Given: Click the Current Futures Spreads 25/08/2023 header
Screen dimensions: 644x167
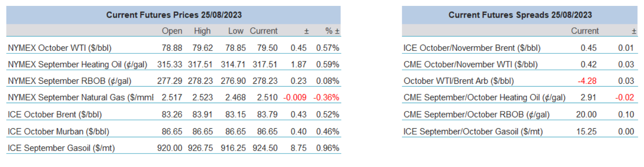Looking at the screenshot, I should [520, 15].
